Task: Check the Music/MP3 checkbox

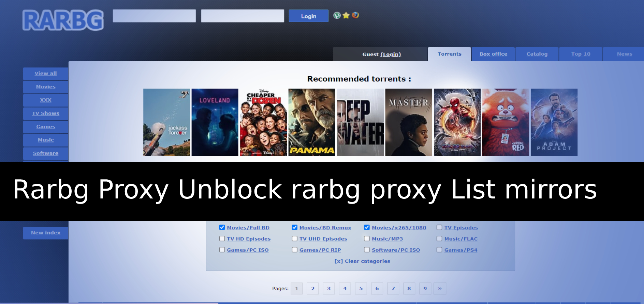Action: tap(367, 239)
